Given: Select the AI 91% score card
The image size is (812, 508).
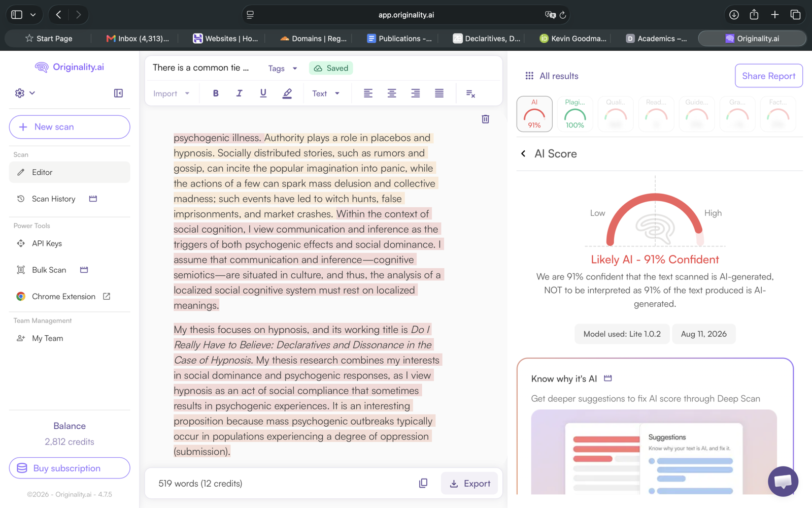Looking at the screenshot, I should click(x=534, y=114).
